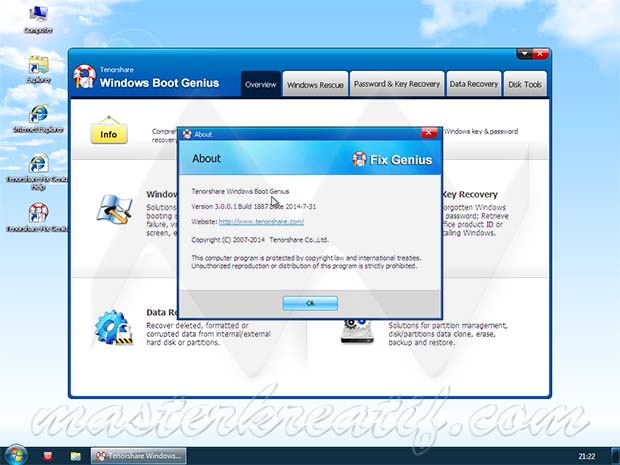Click the About dialog title bar icon

click(187, 134)
